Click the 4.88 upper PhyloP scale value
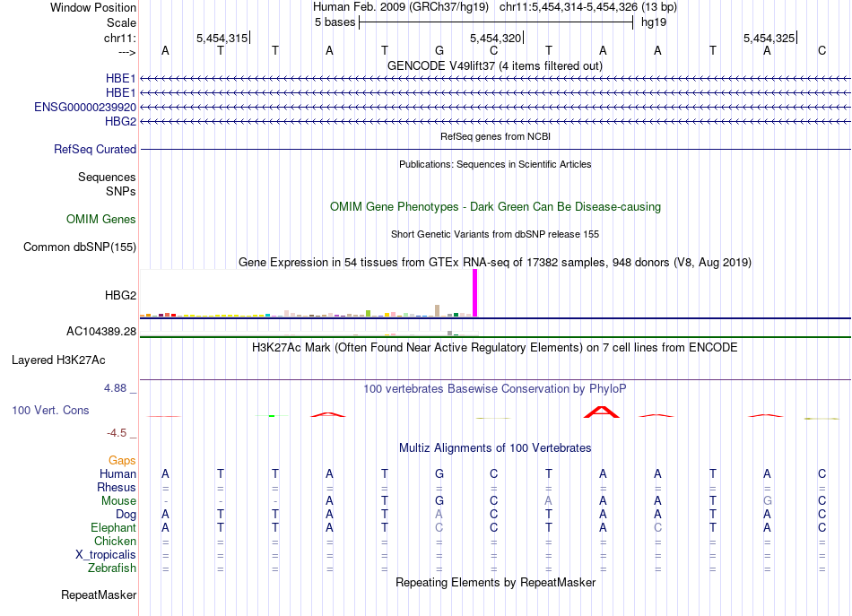The image size is (852, 616). [115, 388]
